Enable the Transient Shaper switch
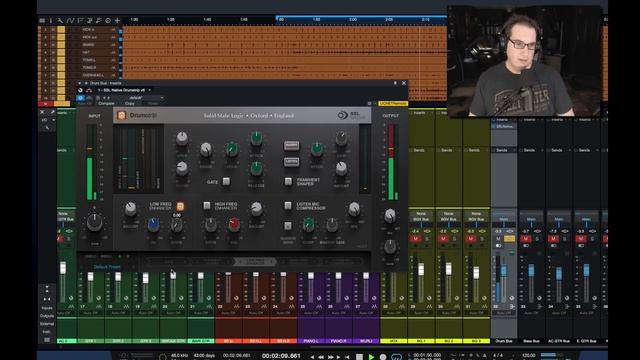The height and width of the screenshot is (360, 640). (x=288, y=181)
